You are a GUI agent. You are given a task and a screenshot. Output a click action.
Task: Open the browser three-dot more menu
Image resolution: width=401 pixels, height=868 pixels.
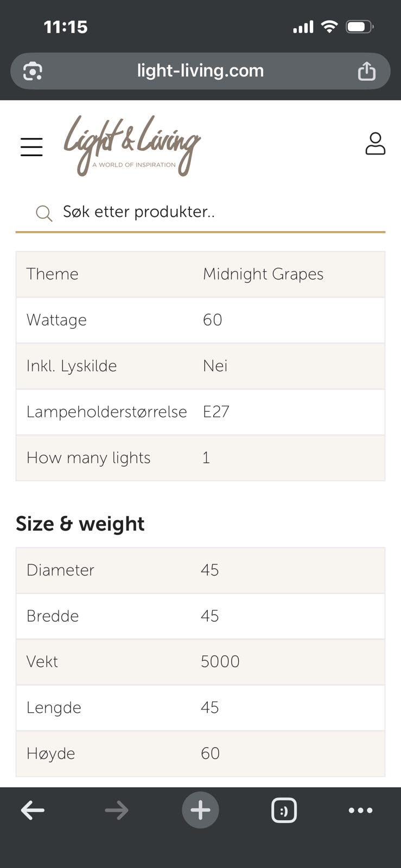tap(360, 810)
